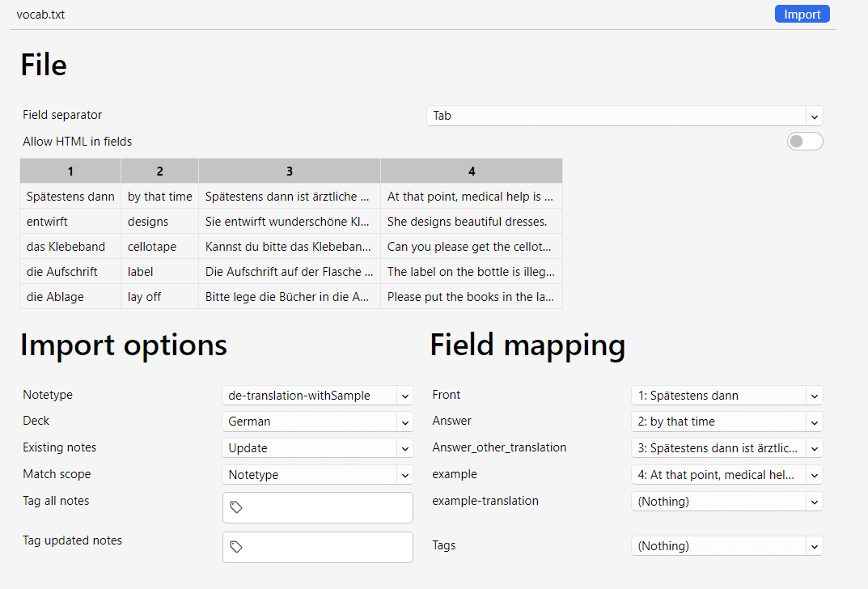Click column header 2 in preview table
The height and width of the screenshot is (589, 868).
coord(159,171)
